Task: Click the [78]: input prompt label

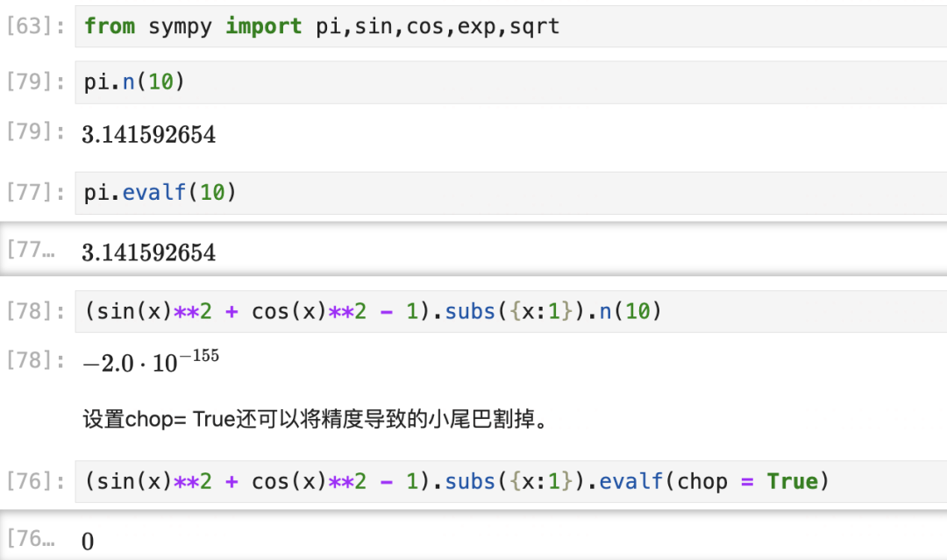Action: point(36,311)
